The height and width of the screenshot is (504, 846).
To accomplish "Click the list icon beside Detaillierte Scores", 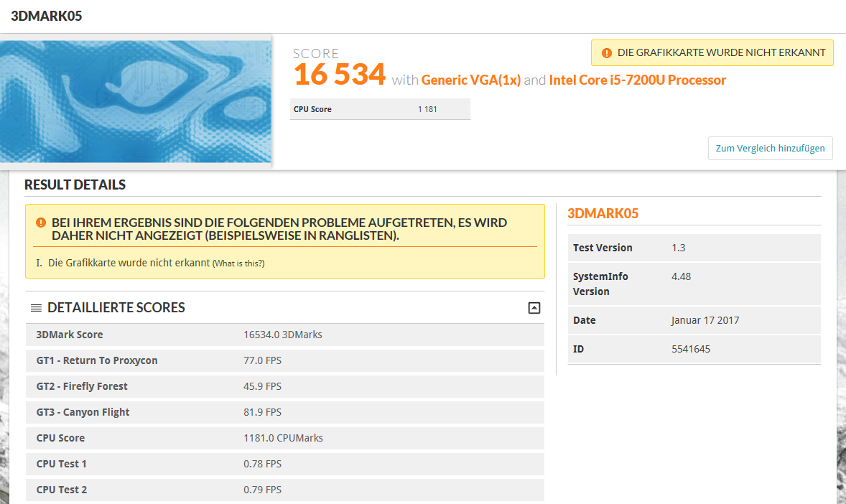I will (36, 307).
